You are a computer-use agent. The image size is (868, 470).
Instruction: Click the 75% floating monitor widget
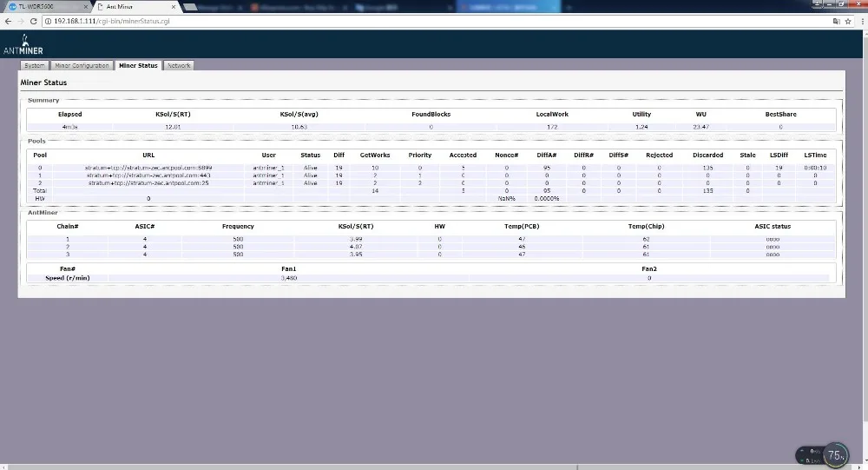click(x=835, y=454)
